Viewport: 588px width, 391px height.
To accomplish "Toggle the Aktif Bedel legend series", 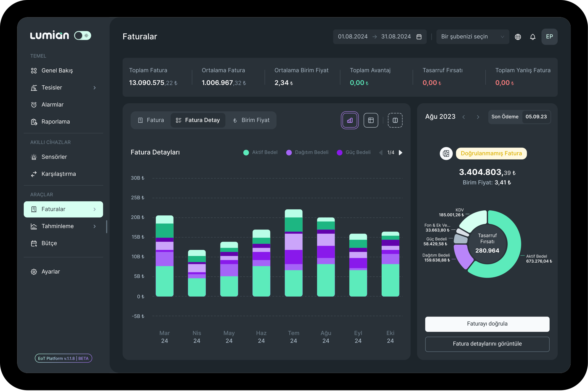I will 260,153.
